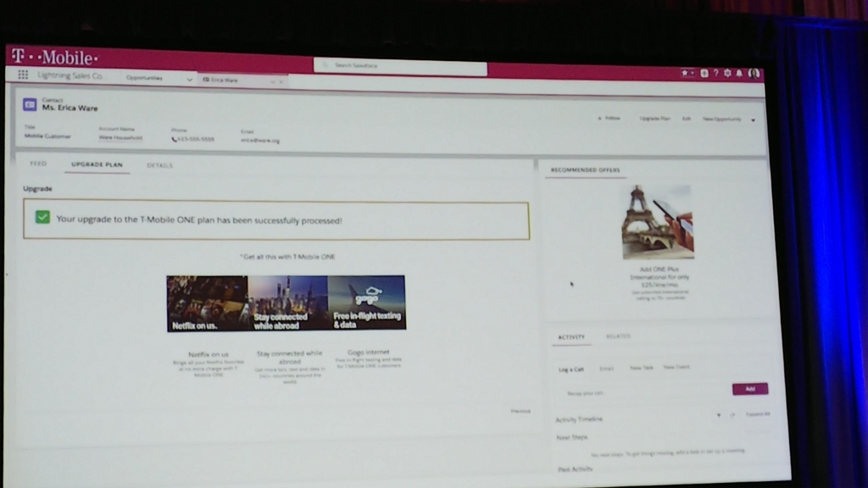Open the Favorites star icon

(x=685, y=73)
